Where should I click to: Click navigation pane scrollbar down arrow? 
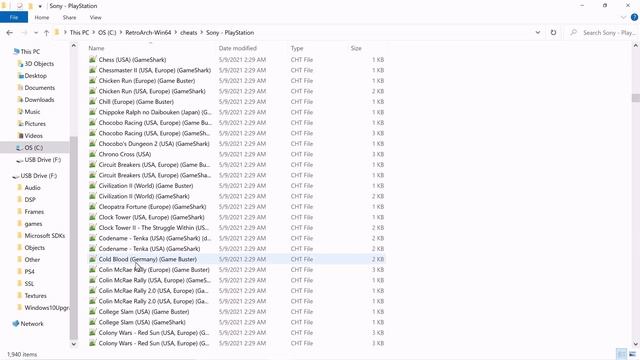click(74, 344)
